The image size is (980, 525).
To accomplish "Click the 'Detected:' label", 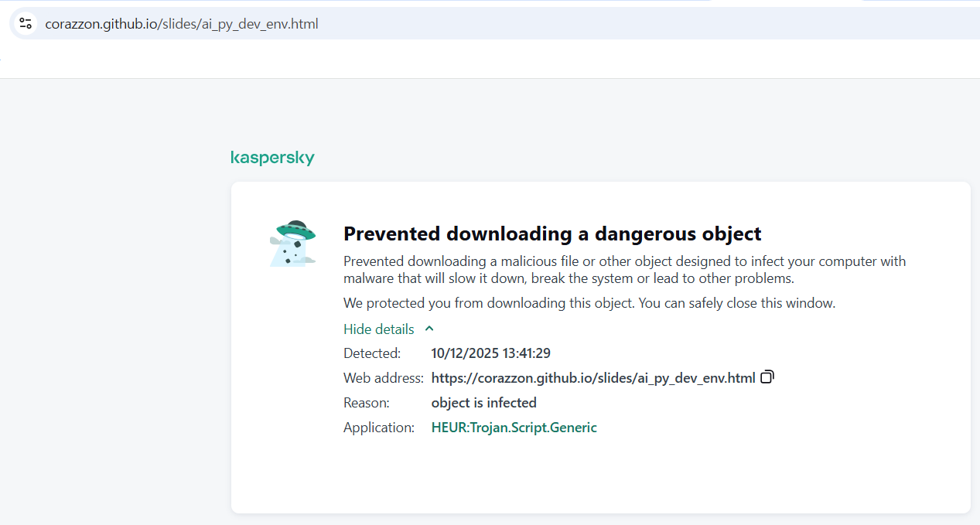I will [372, 353].
